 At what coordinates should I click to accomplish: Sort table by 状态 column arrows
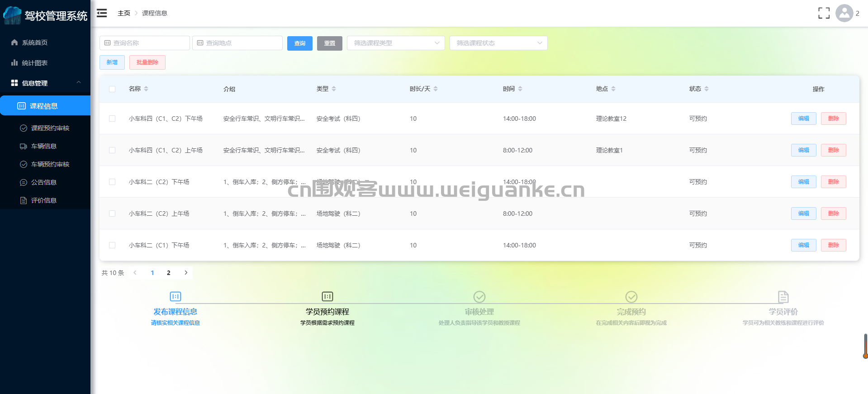click(707, 89)
